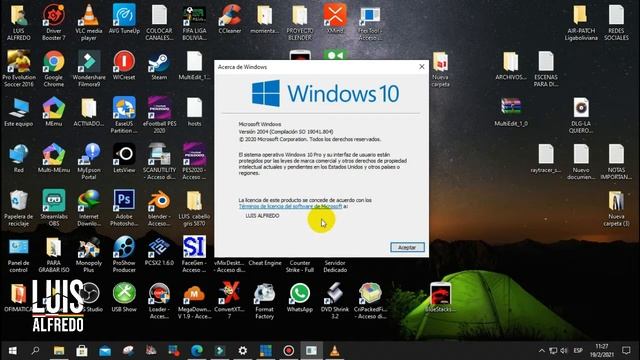The width and height of the screenshot is (640, 360).
Task: Open Microsoft software license terms link
Action: coord(290,207)
